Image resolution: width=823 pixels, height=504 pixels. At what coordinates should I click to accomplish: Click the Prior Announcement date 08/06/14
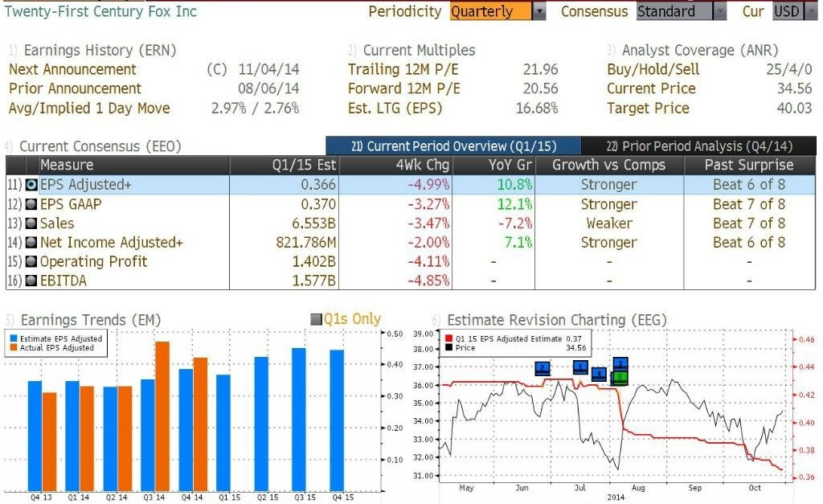268,88
